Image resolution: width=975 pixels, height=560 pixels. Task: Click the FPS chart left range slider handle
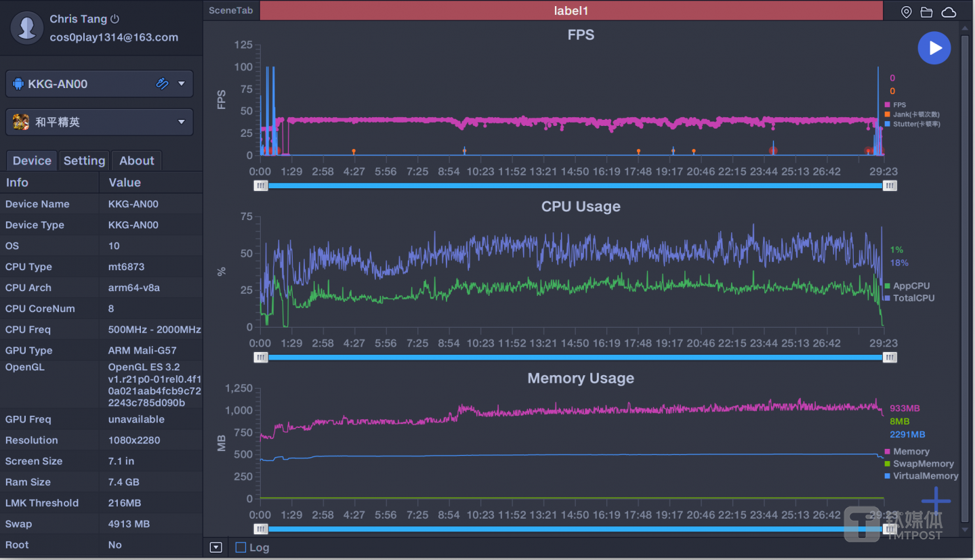click(x=261, y=186)
